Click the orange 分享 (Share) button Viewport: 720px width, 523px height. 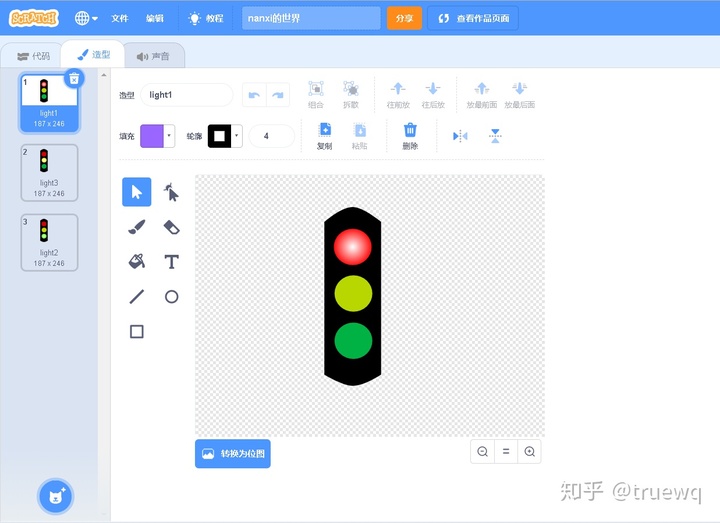(404, 18)
